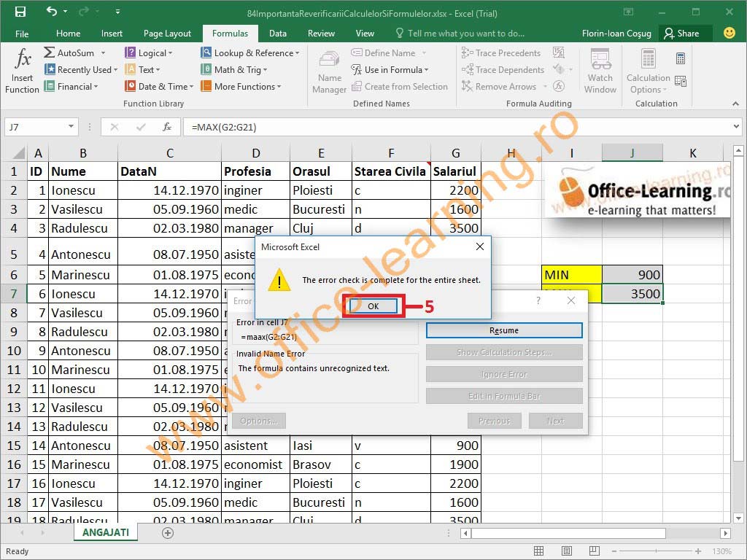This screenshot has height=560, width=747.
Task: Click the AutoSum sigma icon
Action: pyautogui.click(x=49, y=52)
